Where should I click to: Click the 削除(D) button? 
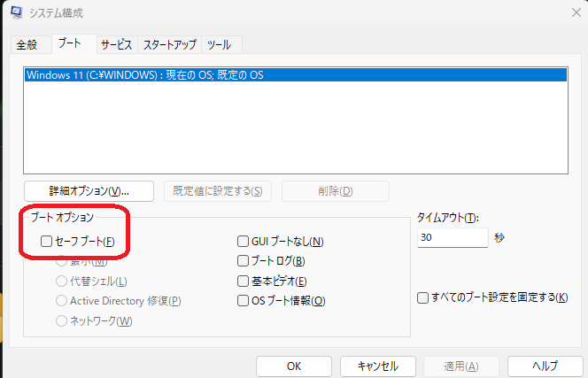click(x=336, y=191)
